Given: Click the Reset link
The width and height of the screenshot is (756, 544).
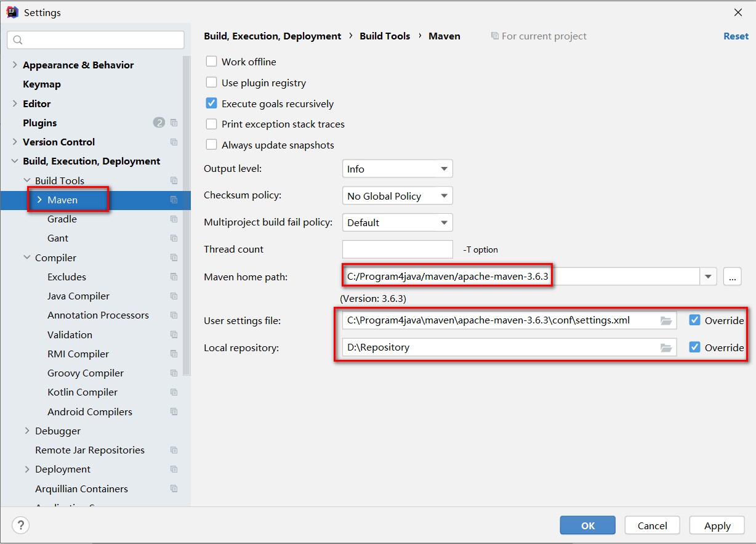Looking at the screenshot, I should [x=736, y=36].
